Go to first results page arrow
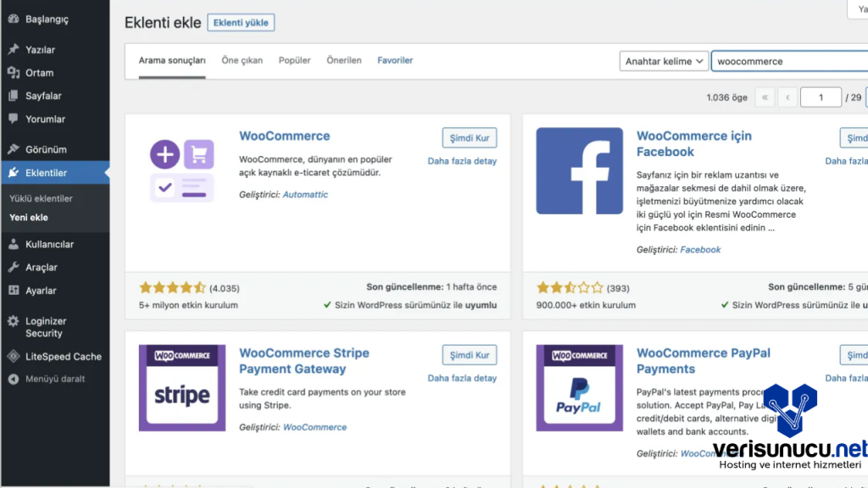The width and height of the screenshot is (868, 488). point(765,97)
